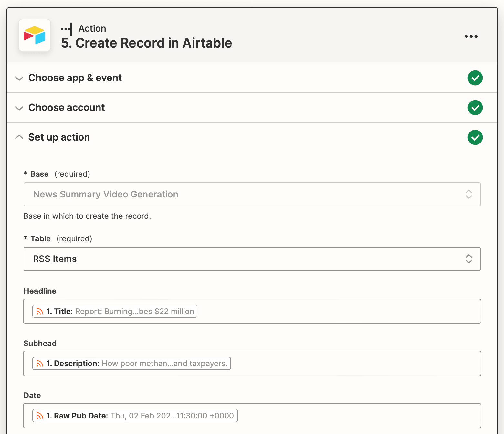
Task: Click the Base dropdown up-down arrows
Action: coord(469,194)
